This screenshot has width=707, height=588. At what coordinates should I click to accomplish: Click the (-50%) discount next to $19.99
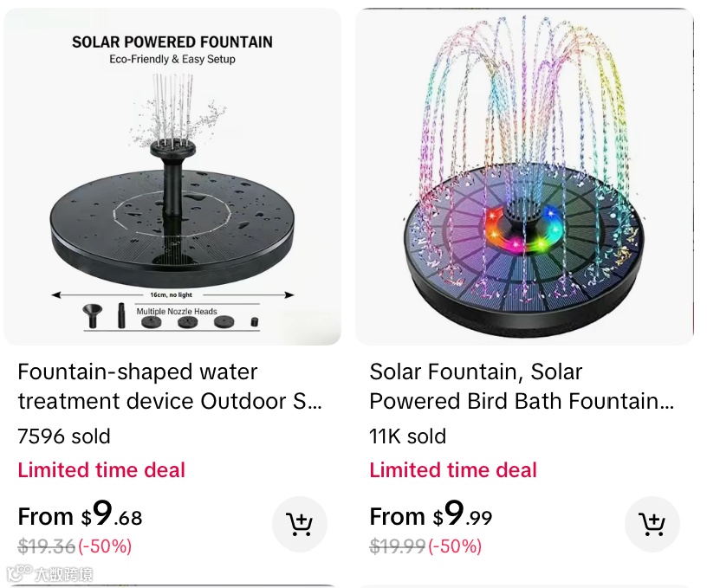[455, 546]
